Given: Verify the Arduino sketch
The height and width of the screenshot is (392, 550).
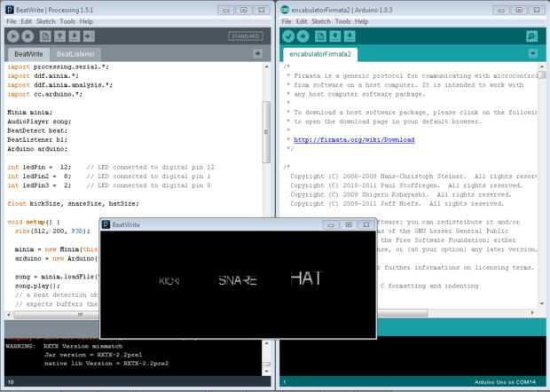Looking at the screenshot, I should coord(288,36).
